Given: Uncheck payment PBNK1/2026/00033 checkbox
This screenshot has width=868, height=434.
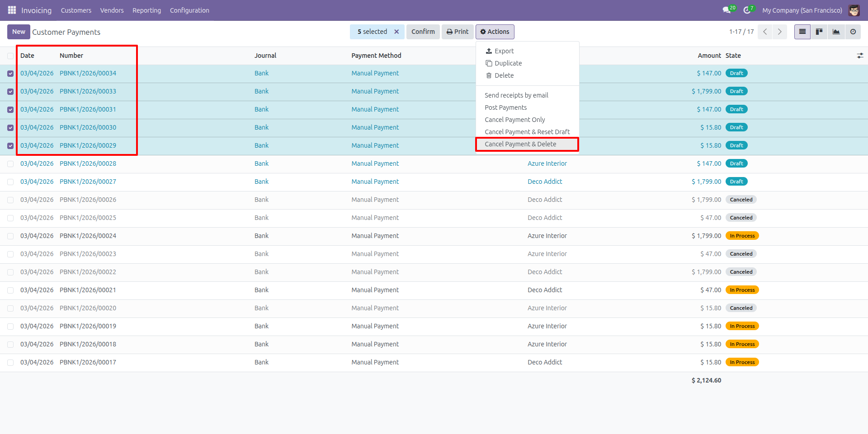Looking at the screenshot, I should [x=10, y=91].
